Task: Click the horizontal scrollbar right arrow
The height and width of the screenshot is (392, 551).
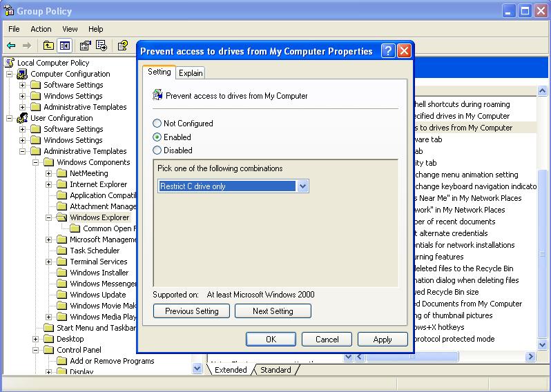Action: click(x=530, y=357)
